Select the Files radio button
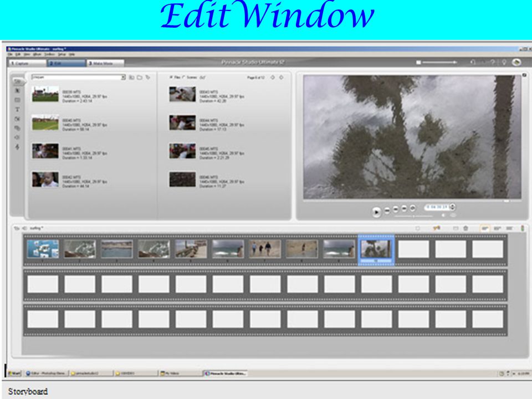Viewport: 532px width, 399px height. point(171,78)
